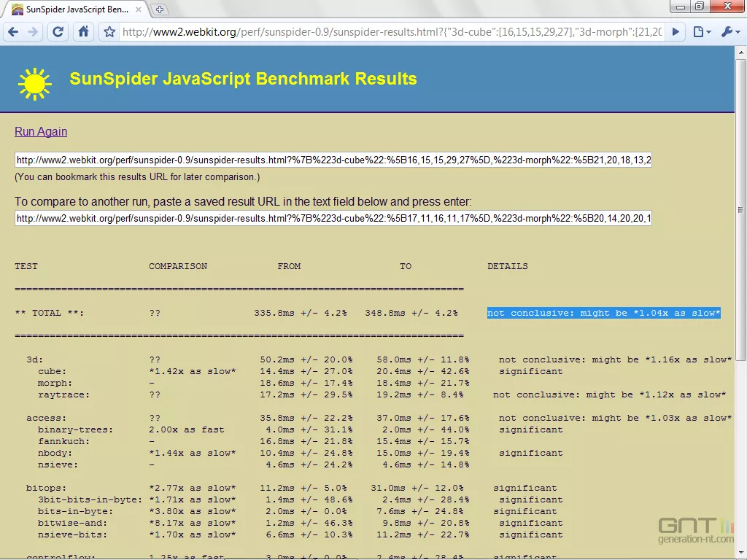Click the ** TOTAL ** row label
Viewport: 747px width, 560px height.
coord(50,313)
